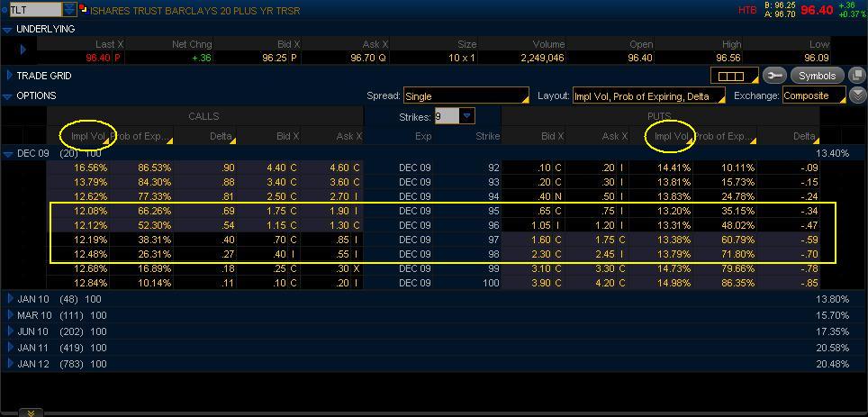868x417 pixels.
Task: Click the wrench settings icon
Action: point(774,76)
